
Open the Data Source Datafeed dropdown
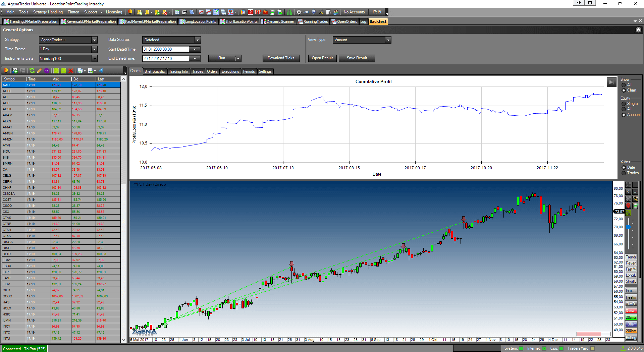click(198, 40)
